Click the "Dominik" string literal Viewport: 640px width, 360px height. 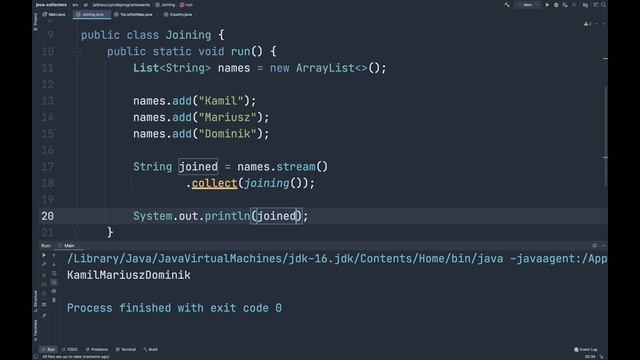point(227,134)
